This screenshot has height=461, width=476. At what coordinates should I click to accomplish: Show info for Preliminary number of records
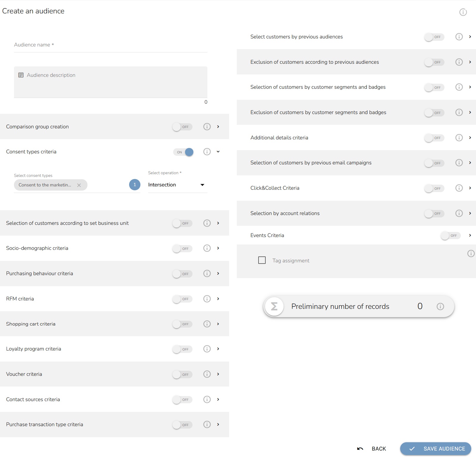tap(440, 306)
